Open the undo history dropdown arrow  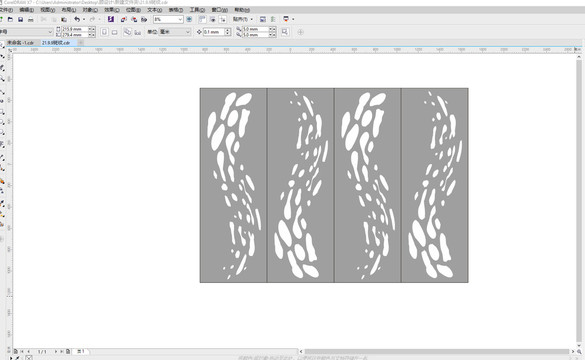[84, 19]
